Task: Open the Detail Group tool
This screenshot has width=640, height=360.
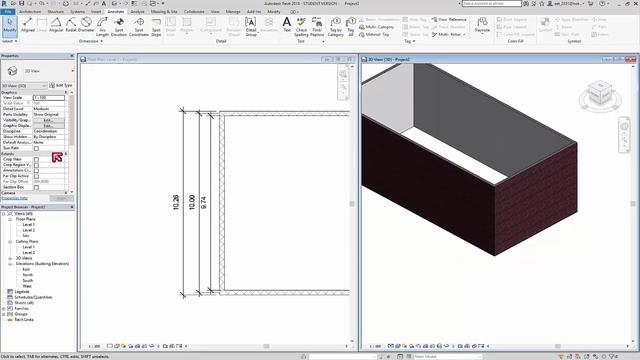Action: (x=251, y=27)
